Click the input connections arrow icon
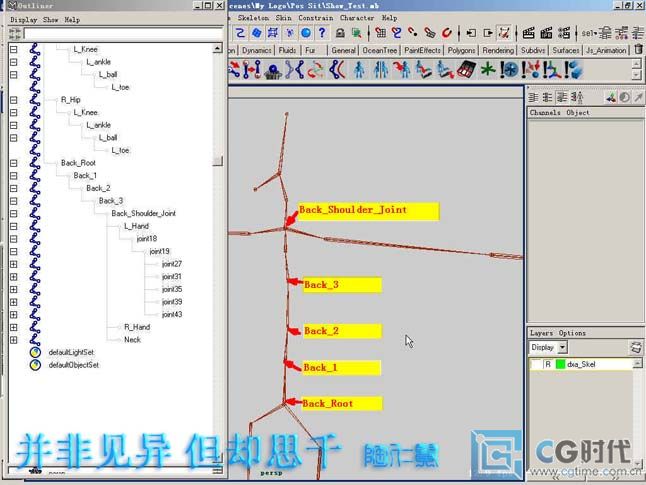 click(x=471, y=33)
